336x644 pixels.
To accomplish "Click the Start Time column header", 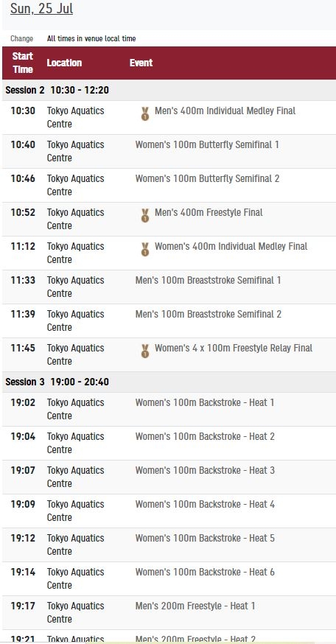I will tap(23, 63).
